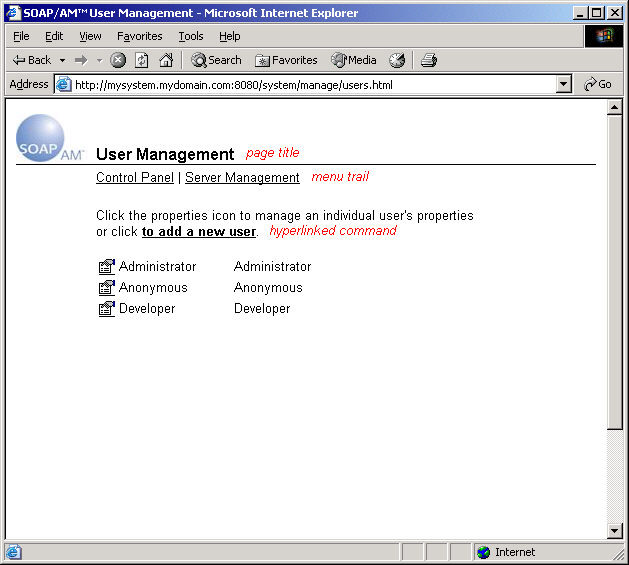Click the scroll down arrow of page scrollbar
629x565 pixels.
pyautogui.click(x=615, y=531)
